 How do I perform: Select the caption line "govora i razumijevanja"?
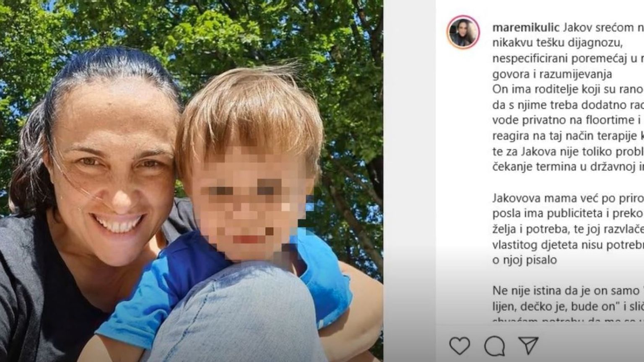tap(552, 74)
